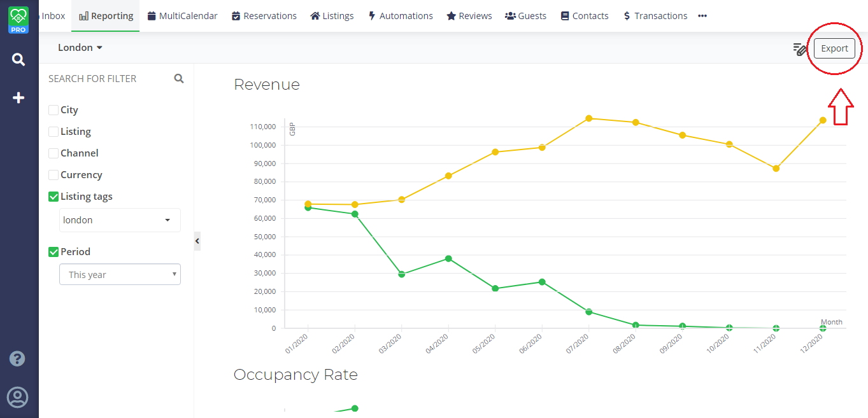Collapse the filter sidebar with the arrow handle
Image resolution: width=868 pixels, height=418 pixels.
(197, 241)
